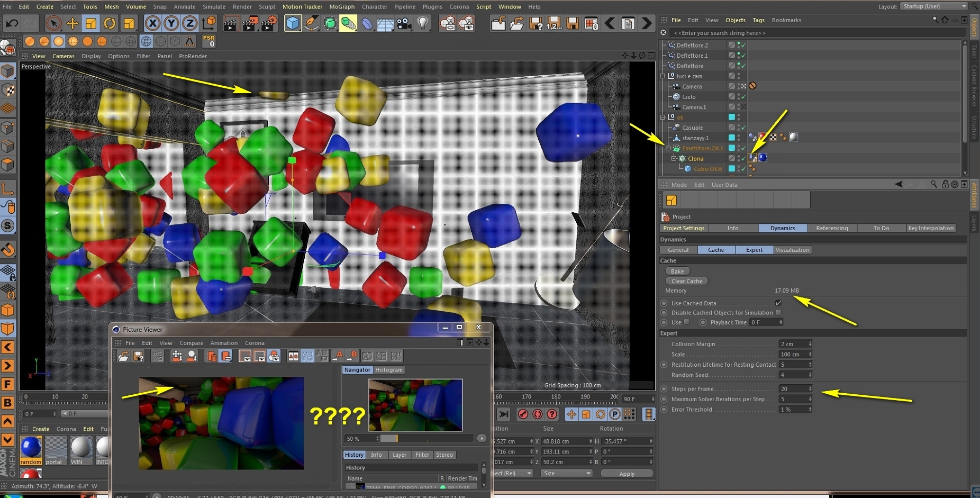This screenshot has width=980, height=498.
Task: Open the Tags menu in Object Manager
Action: pyautogui.click(x=758, y=20)
